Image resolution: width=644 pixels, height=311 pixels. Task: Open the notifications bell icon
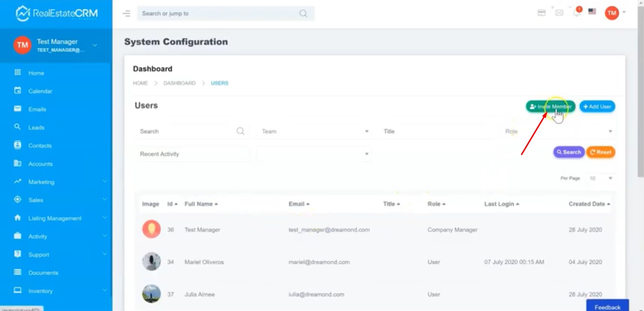576,13
